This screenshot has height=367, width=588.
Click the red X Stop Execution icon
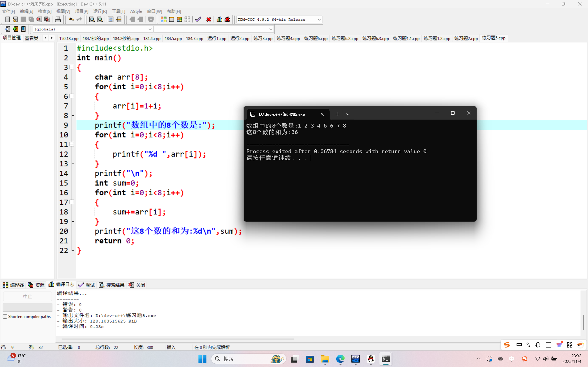coord(209,19)
